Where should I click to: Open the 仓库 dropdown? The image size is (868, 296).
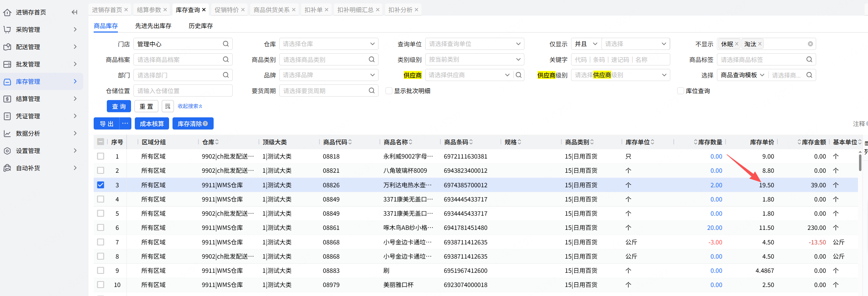329,44
